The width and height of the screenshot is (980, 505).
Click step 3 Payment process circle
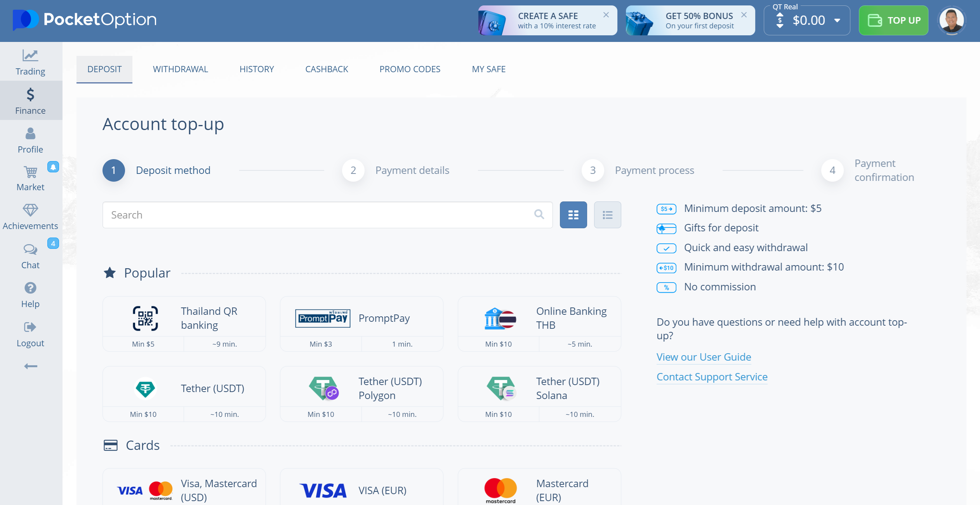pos(593,170)
